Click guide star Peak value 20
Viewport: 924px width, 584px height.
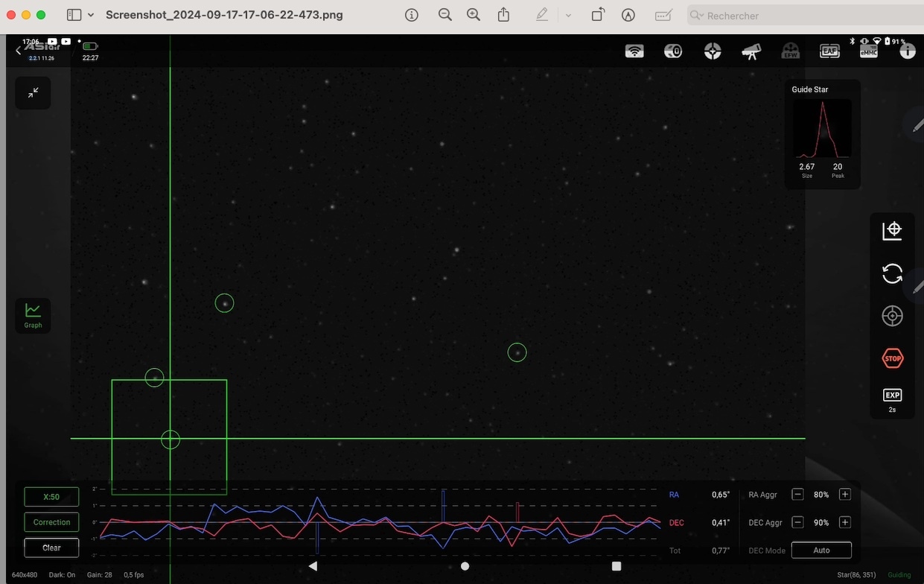point(838,167)
